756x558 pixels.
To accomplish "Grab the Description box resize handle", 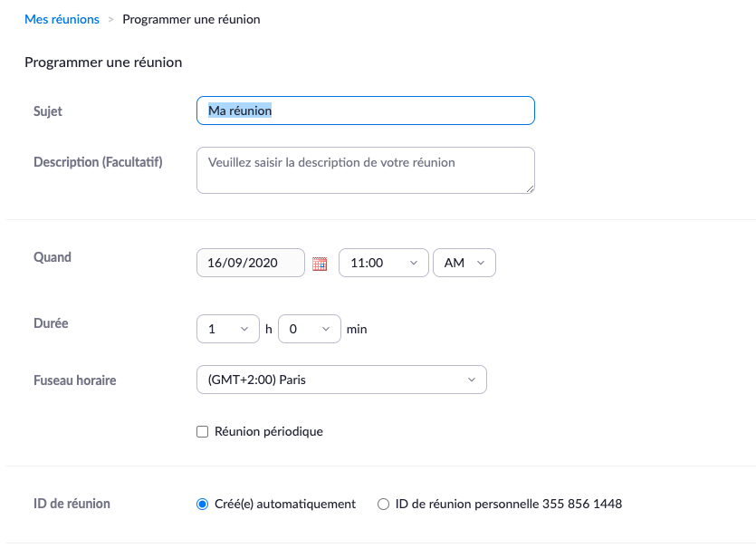I will pyautogui.click(x=530, y=189).
